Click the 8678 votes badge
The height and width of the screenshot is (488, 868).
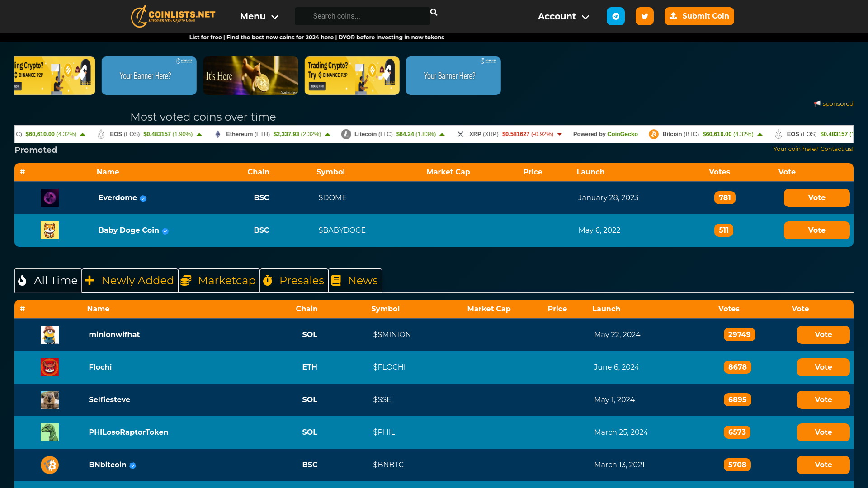737,367
